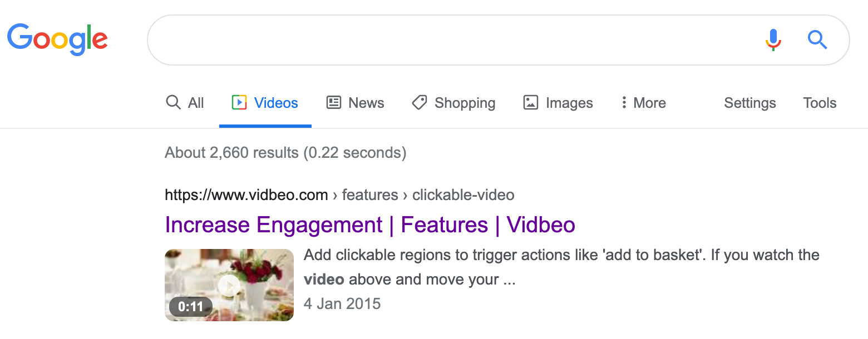Click the magnifying glass beside All
The image size is (868, 339).
click(172, 102)
